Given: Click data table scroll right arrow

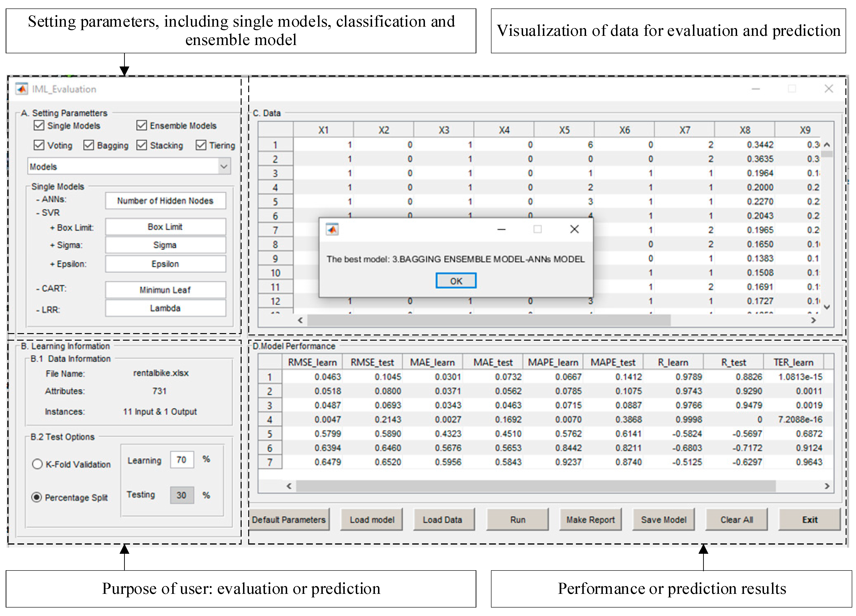Looking at the screenshot, I should (813, 320).
